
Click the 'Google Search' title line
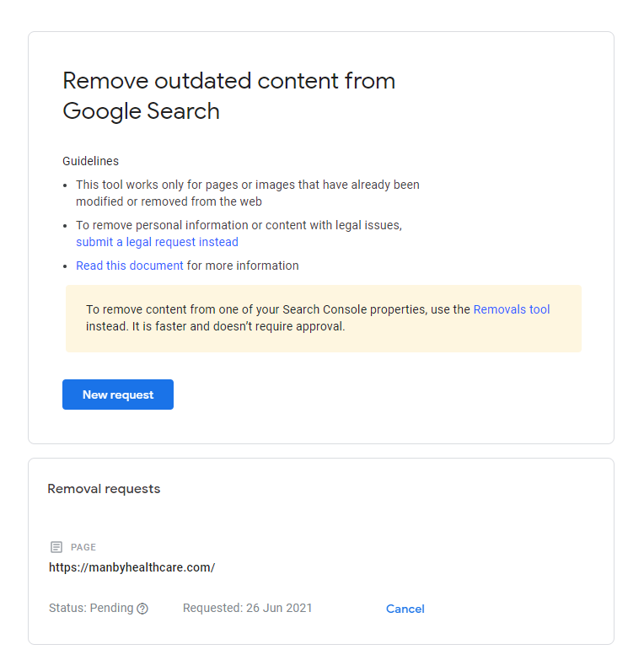point(141,111)
